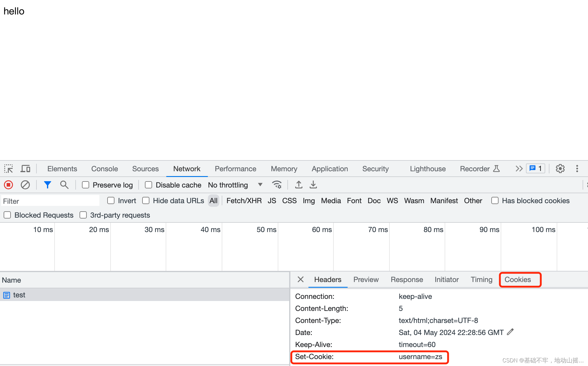Click the inspect element selector icon
The width and height of the screenshot is (588, 366).
click(8, 169)
